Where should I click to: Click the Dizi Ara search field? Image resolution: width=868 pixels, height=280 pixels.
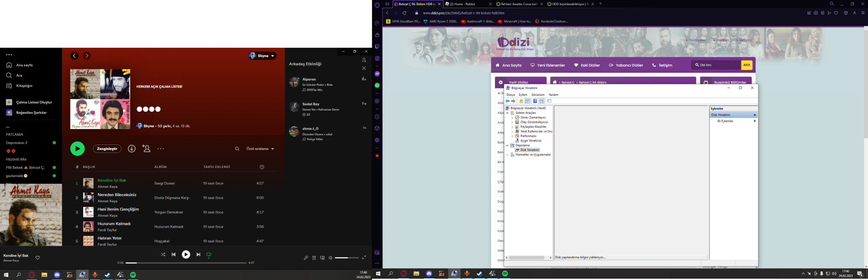point(717,65)
